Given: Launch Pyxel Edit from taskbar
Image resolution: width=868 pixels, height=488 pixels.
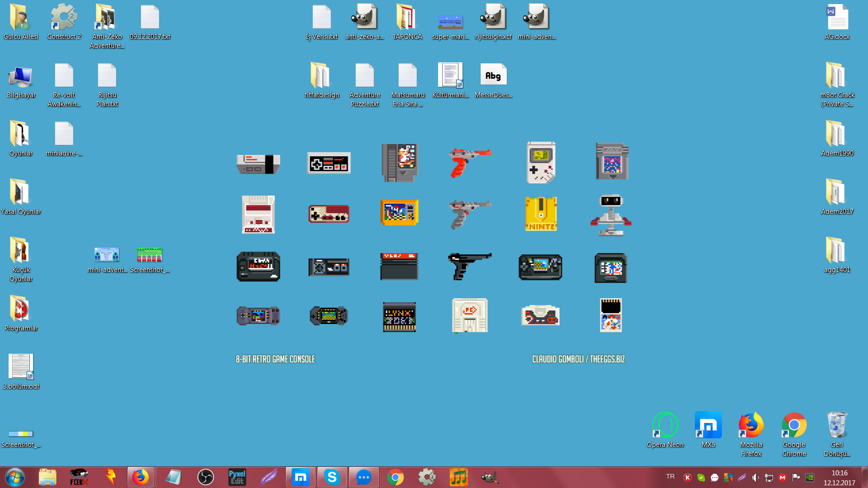Looking at the screenshot, I should (237, 477).
